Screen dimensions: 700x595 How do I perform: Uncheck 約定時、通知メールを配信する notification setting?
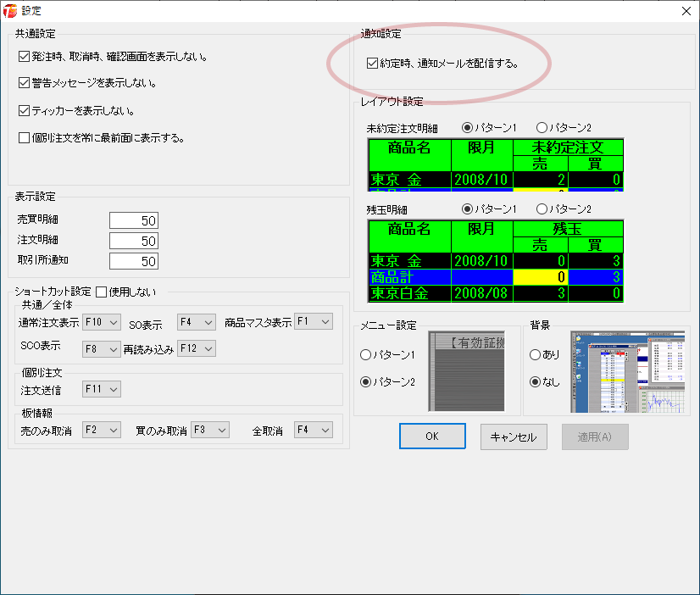pyautogui.click(x=372, y=63)
